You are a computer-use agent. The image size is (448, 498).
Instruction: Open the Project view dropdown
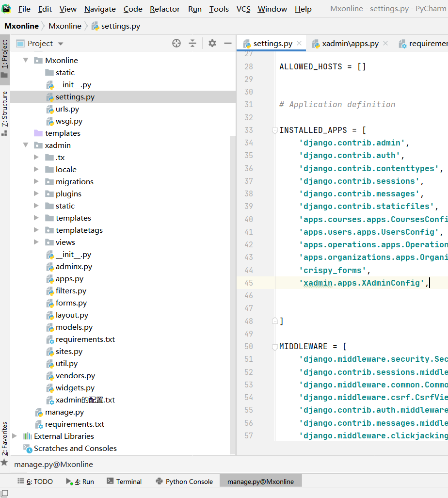point(61,44)
